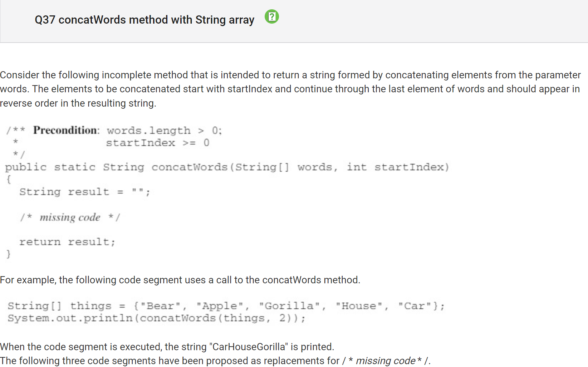Click the System.out.println call line
Screen dimensions: 588x367
(157, 318)
